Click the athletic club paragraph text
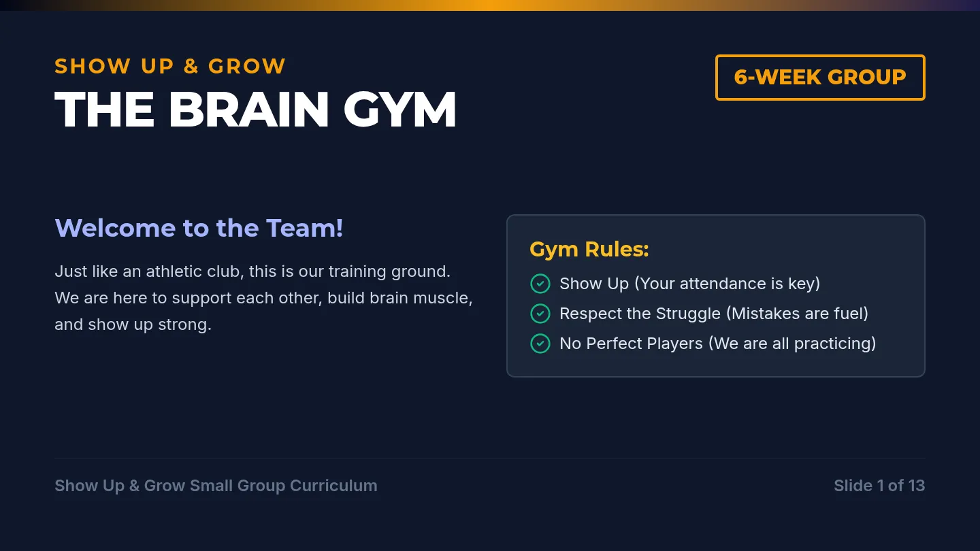The height and width of the screenshot is (551, 980). coord(263,298)
